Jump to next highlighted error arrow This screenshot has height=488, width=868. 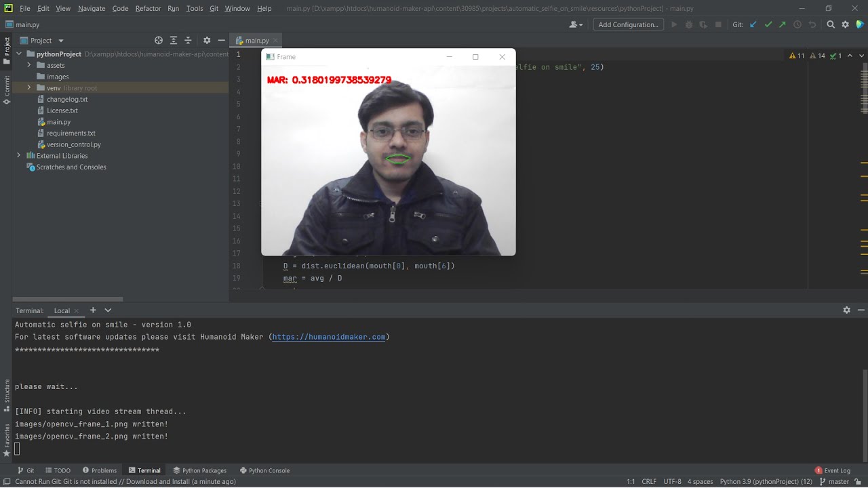(x=860, y=56)
